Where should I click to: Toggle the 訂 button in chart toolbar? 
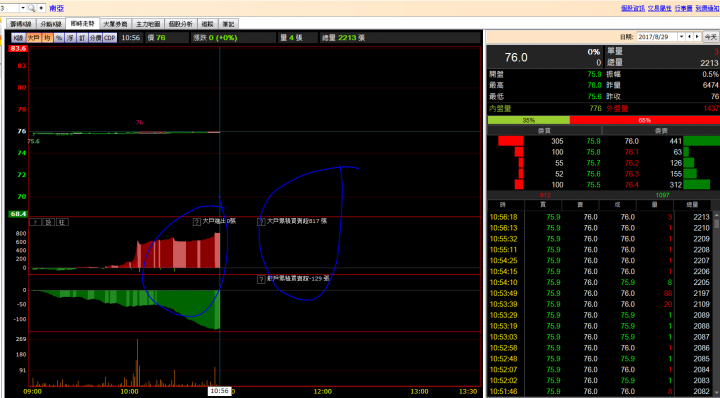[x=82, y=38]
